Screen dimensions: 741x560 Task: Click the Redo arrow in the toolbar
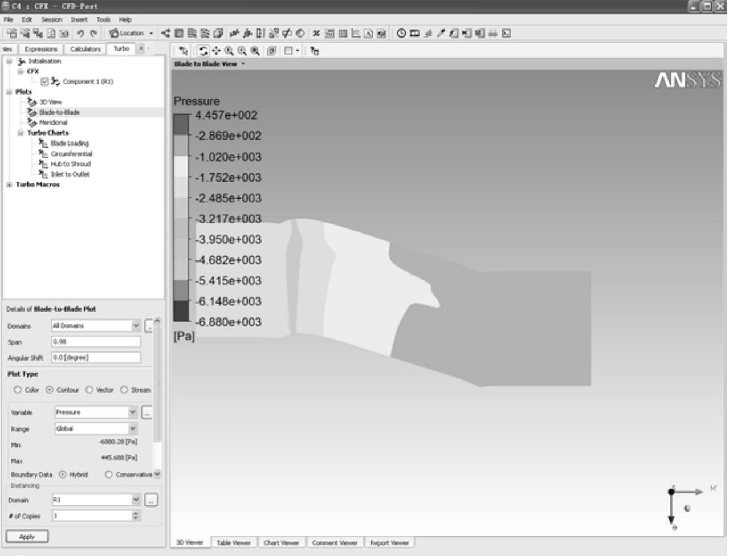[x=94, y=34]
